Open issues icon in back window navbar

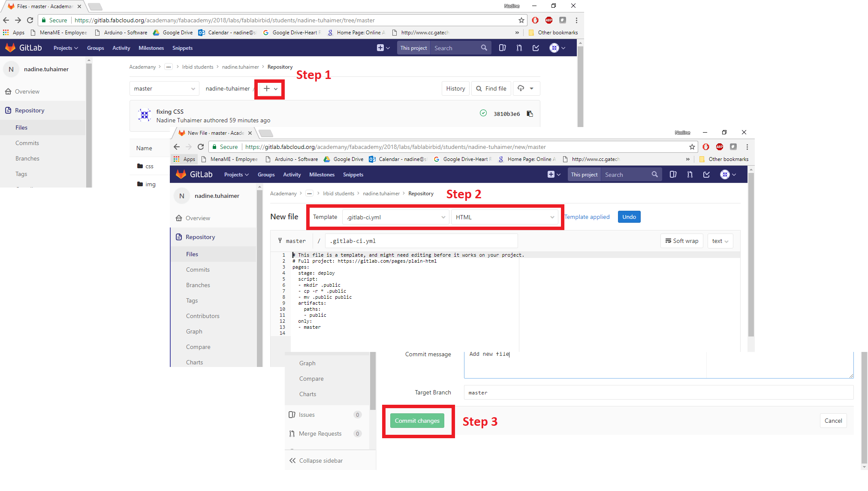click(x=502, y=48)
